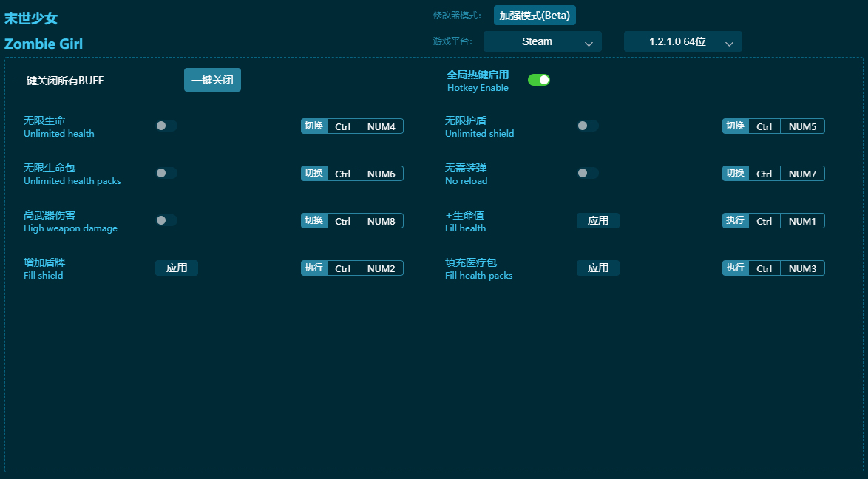Enable High weapon damage toggle
The image size is (868, 479).
(x=166, y=220)
